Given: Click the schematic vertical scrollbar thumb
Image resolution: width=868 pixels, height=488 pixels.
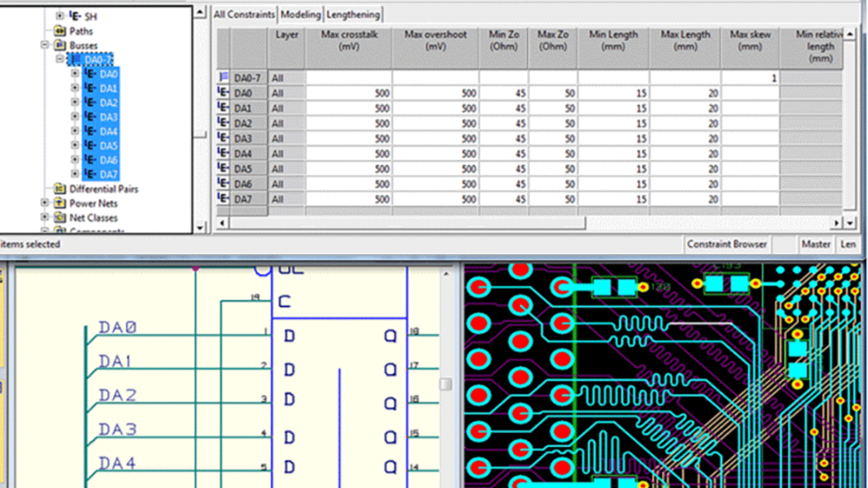Looking at the screenshot, I should click(445, 384).
